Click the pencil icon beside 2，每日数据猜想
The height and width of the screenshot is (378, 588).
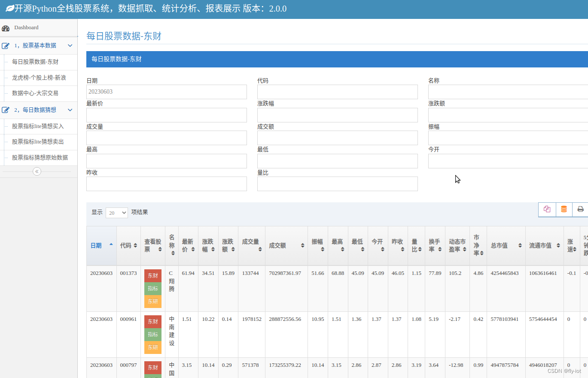pos(5,110)
